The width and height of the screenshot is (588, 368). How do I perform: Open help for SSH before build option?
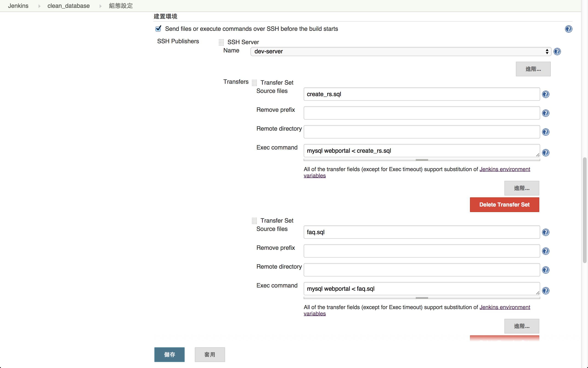[568, 29]
